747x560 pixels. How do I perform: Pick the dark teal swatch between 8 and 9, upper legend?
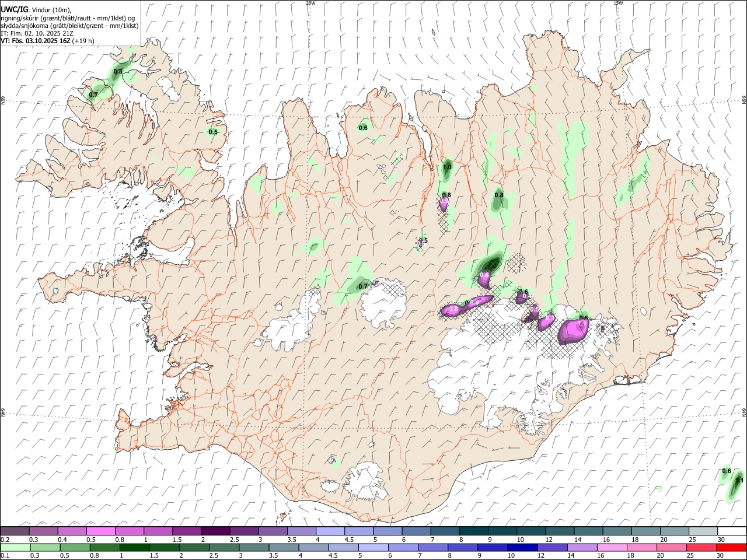(474, 531)
